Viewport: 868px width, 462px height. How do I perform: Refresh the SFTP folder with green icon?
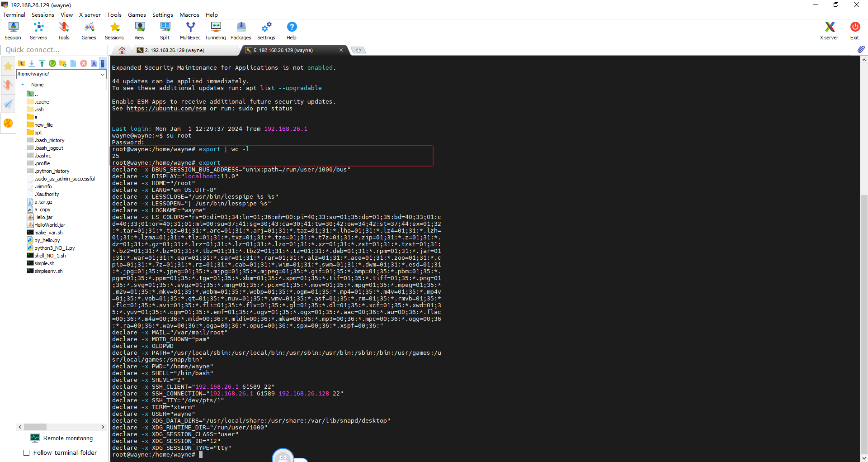coord(52,63)
